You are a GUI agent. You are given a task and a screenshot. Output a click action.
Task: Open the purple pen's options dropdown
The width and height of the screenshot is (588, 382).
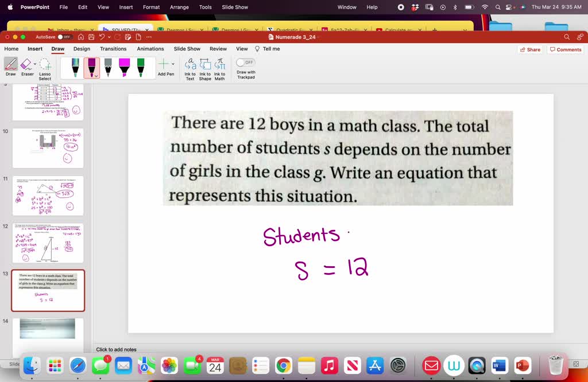point(95,75)
